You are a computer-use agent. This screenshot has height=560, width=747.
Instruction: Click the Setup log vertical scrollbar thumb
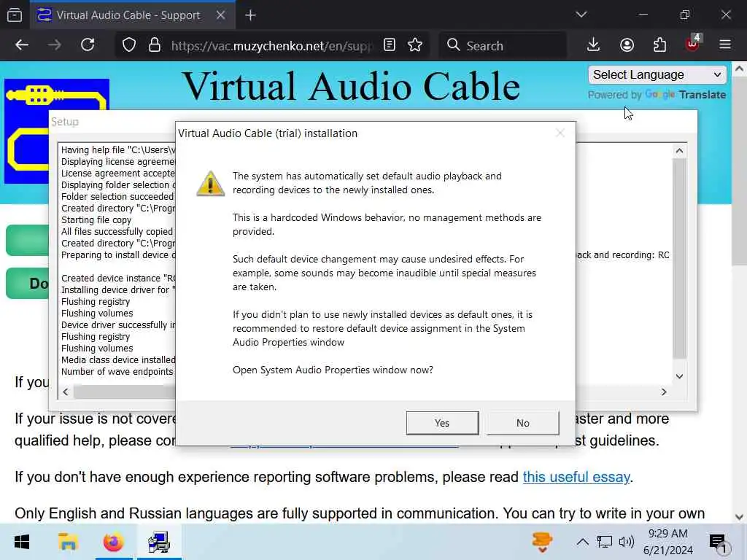click(x=679, y=259)
